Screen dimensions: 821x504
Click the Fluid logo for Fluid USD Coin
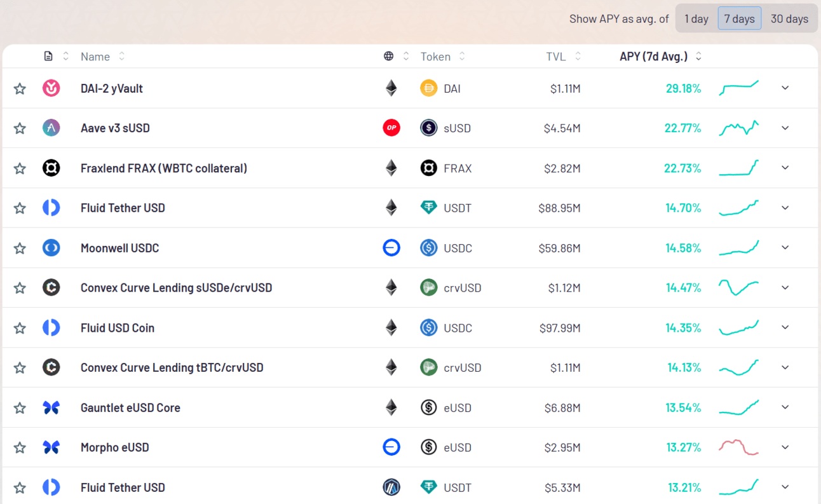[x=51, y=328]
